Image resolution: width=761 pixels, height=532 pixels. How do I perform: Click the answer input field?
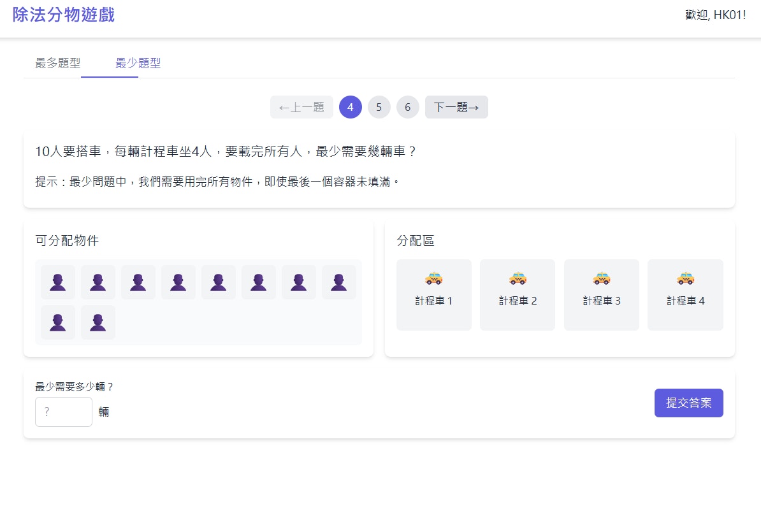[64, 412]
